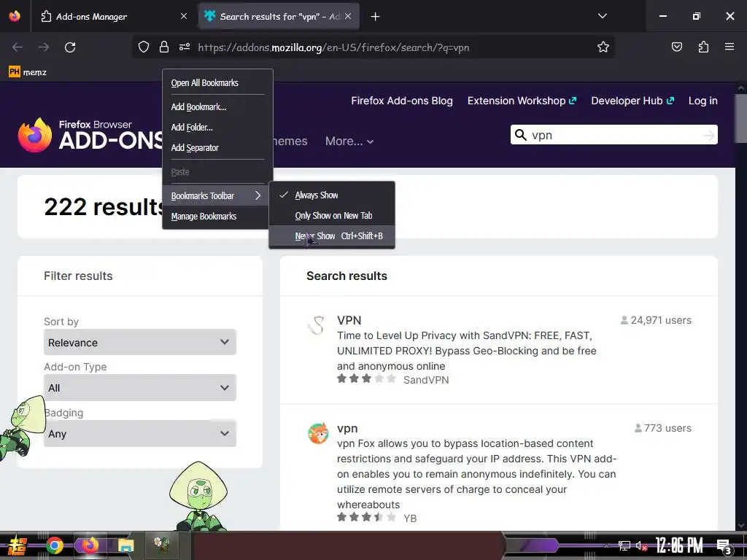747x560 pixels.
Task: Click the magnifier icon in the add-ons search box
Action: point(521,135)
